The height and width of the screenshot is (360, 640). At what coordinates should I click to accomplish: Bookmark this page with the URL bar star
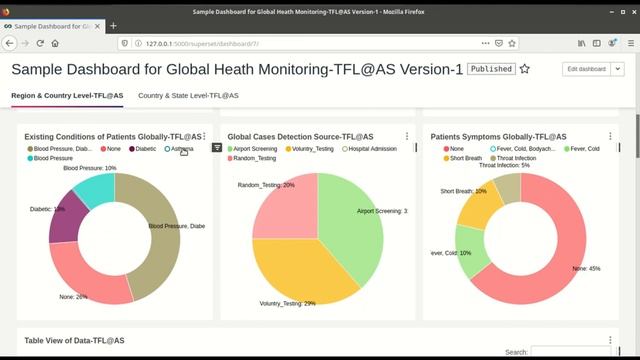(x=512, y=43)
